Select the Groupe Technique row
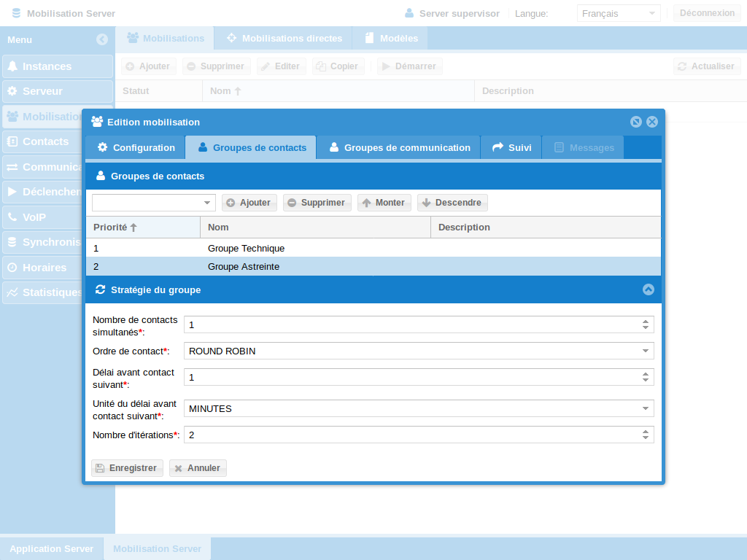The image size is (747, 560). coord(373,249)
